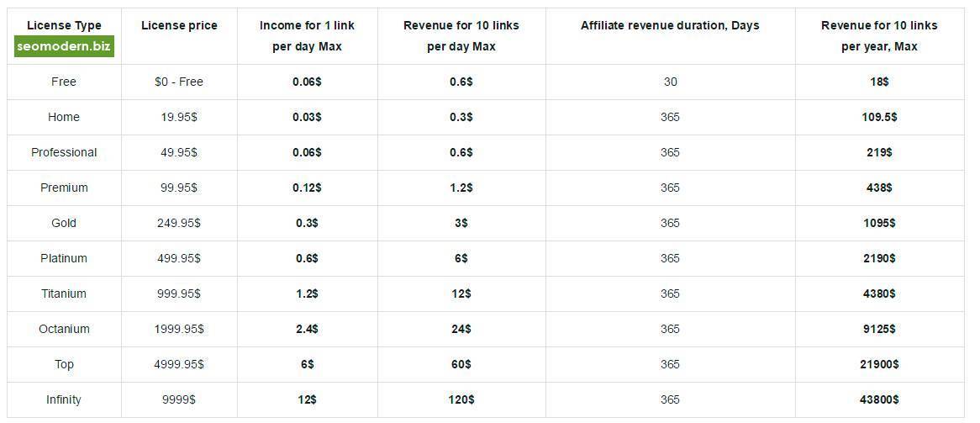This screenshot has height=423, width=980.
Task: Select the Revenue per year Max header
Action: [878, 36]
